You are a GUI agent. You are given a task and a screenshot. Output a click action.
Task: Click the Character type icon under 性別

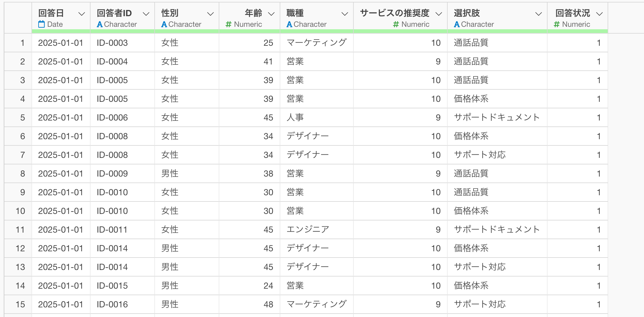[164, 24]
